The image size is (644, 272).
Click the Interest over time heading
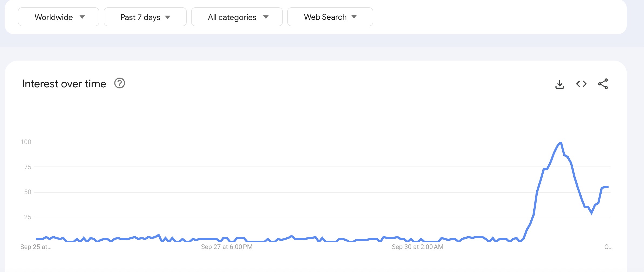click(x=64, y=84)
